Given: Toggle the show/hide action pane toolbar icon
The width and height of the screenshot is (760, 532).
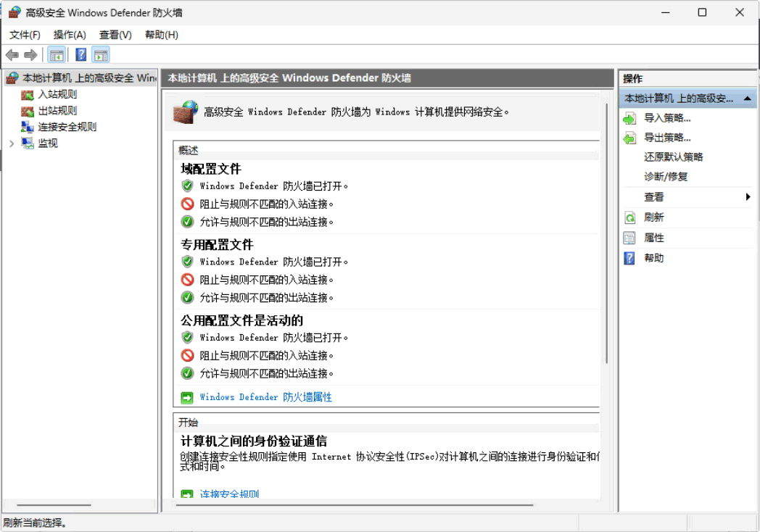Looking at the screenshot, I should [x=101, y=55].
